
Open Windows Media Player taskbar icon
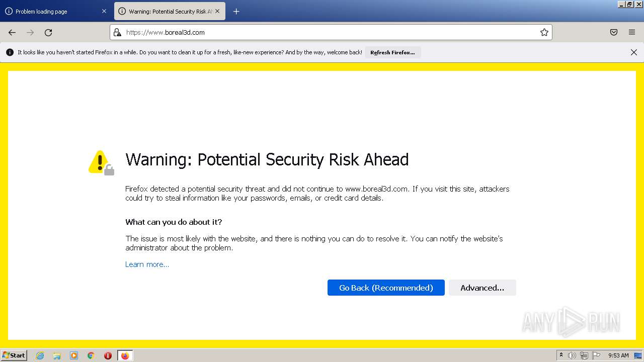(74, 355)
